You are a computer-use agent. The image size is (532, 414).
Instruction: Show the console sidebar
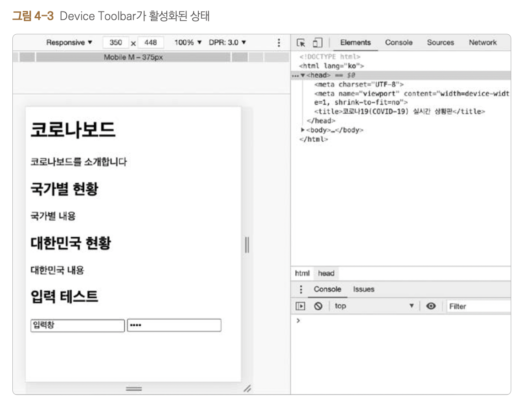301,306
